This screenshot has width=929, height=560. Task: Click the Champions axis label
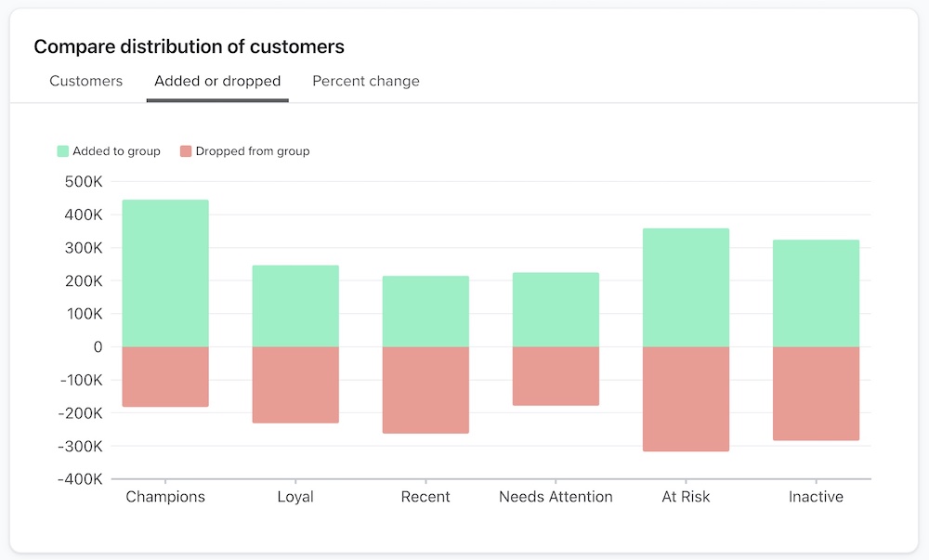165,496
